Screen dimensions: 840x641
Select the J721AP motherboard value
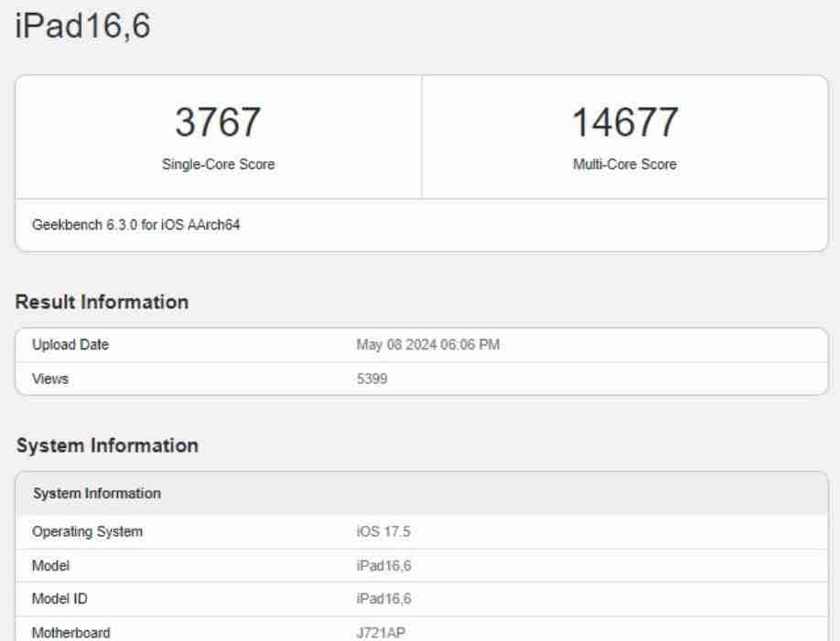(381, 633)
